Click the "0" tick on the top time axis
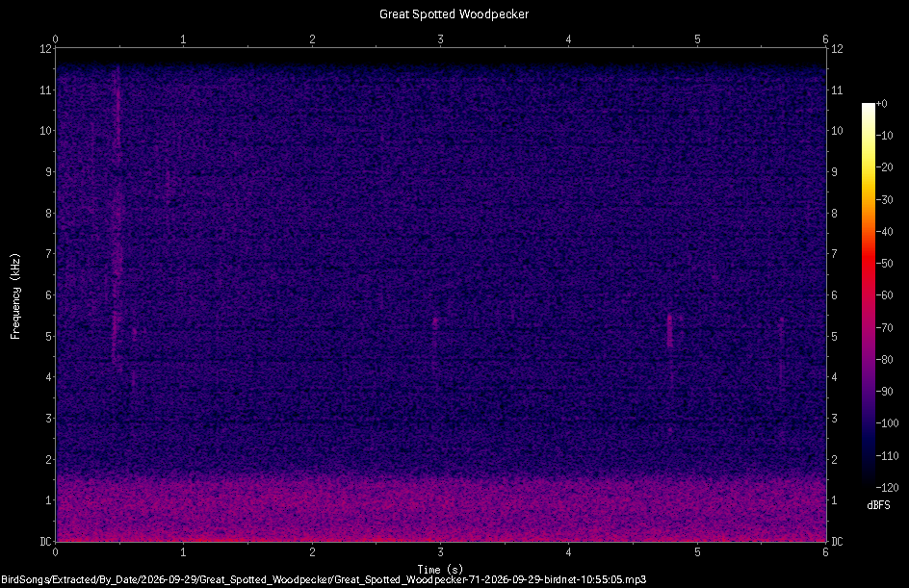Viewport: 909px width, 588px height. point(55,39)
